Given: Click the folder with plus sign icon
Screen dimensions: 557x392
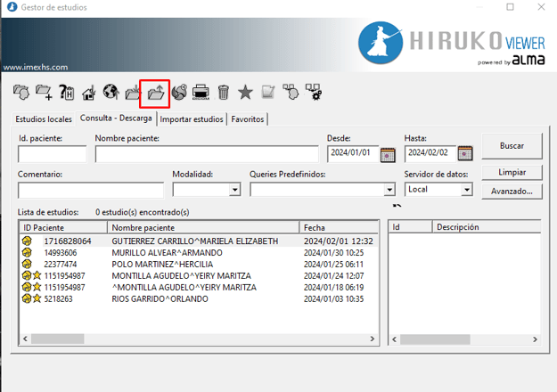Looking at the screenshot, I should tap(43, 92).
